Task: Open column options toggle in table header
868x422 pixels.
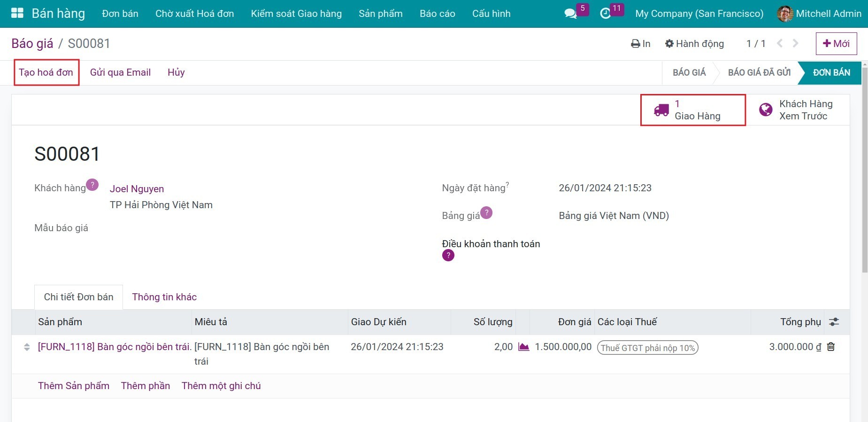Action: tap(834, 322)
